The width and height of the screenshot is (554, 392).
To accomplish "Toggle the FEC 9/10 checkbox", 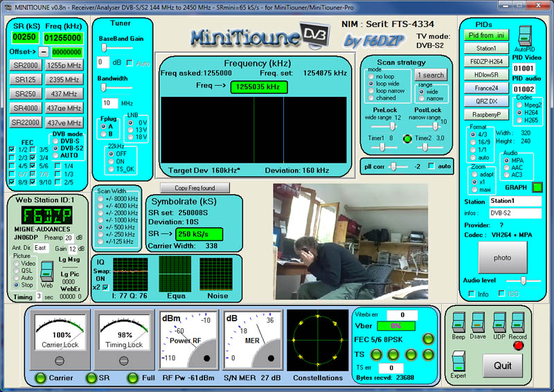I will tap(33, 182).
